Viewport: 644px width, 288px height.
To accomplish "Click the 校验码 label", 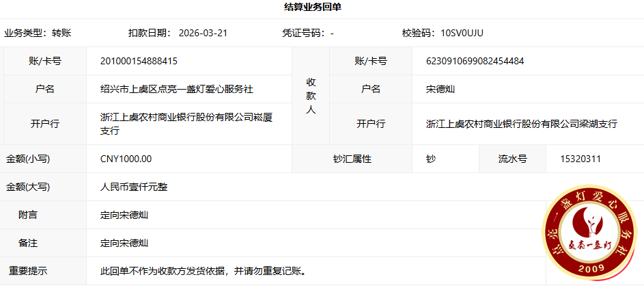I will point(419,34).
